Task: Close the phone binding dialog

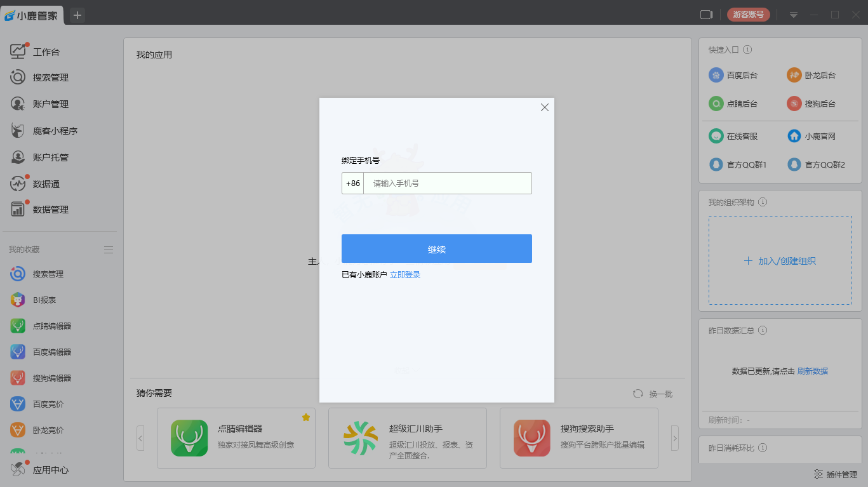Action: point(544,107)
